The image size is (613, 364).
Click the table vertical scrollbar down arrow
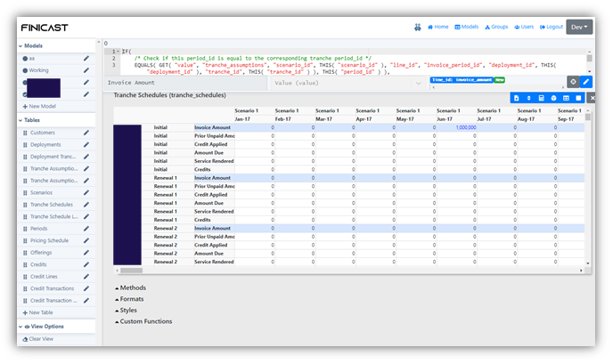[587, 263]
